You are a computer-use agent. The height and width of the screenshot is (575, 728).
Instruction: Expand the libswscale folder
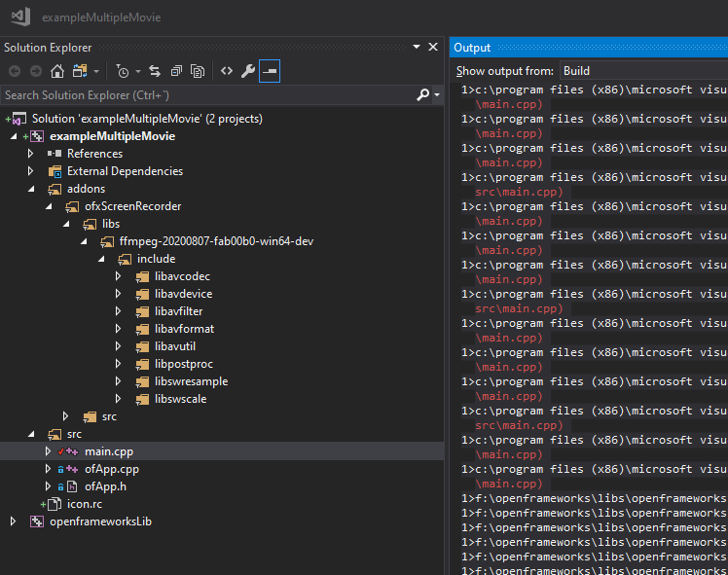[118, 399]
